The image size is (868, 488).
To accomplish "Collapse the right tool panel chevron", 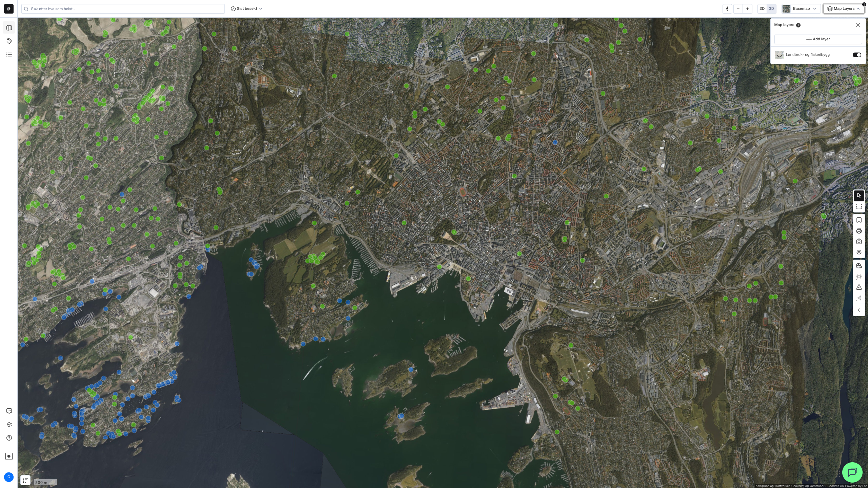I will [859, 310].
